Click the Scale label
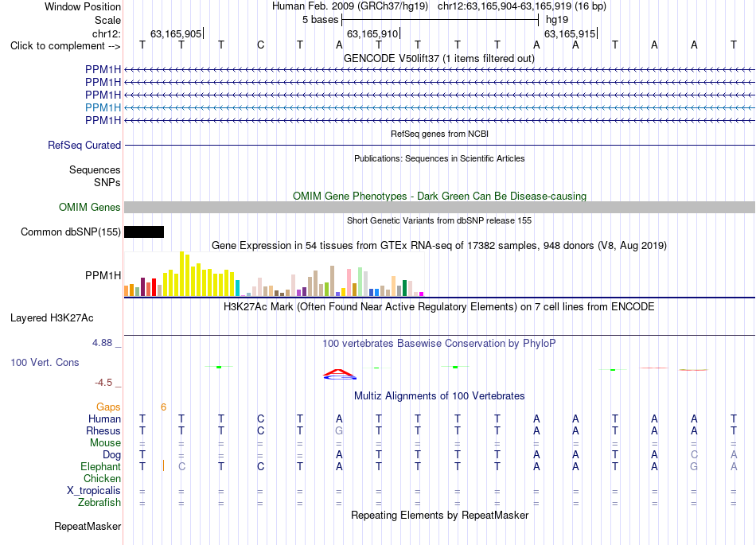Screen dimensions: 756x545 click(108, 20)
